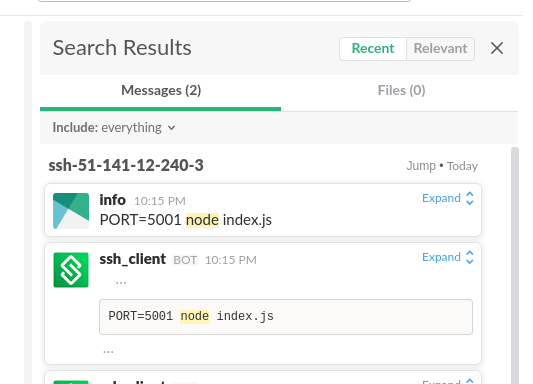Expand the first ssh_client bot message
533x384 pixels.
(448, 257)
